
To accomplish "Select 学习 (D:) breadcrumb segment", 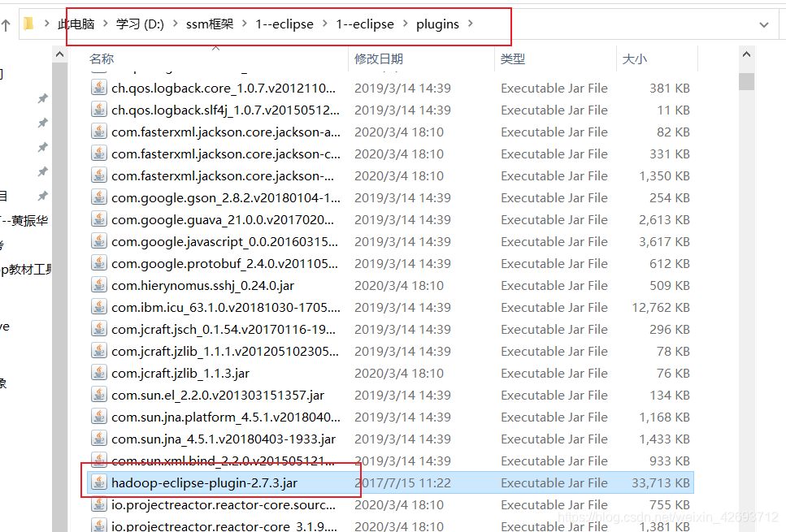I will [140, 24].
